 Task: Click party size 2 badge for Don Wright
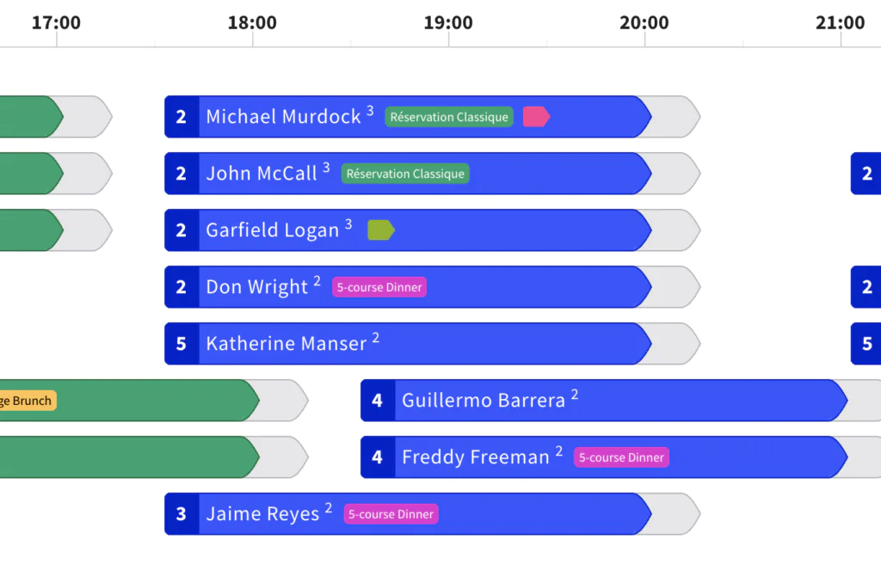pyautogui.click(x=182, y=287)
